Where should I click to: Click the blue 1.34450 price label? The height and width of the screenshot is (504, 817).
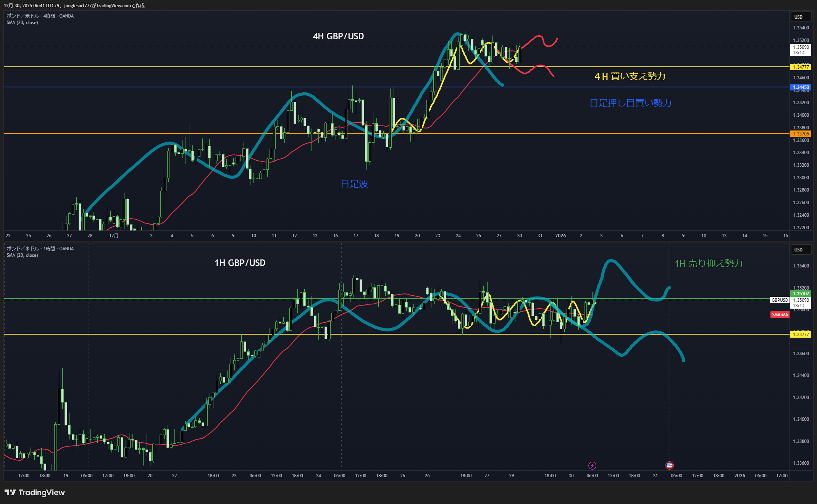pos(801,87)
